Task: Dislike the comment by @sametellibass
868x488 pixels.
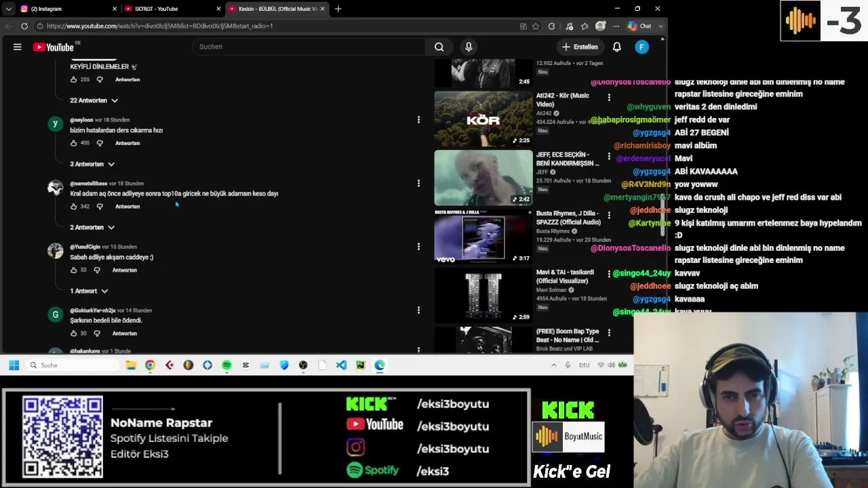Action: pyautogui.click(x=100, y=206)
